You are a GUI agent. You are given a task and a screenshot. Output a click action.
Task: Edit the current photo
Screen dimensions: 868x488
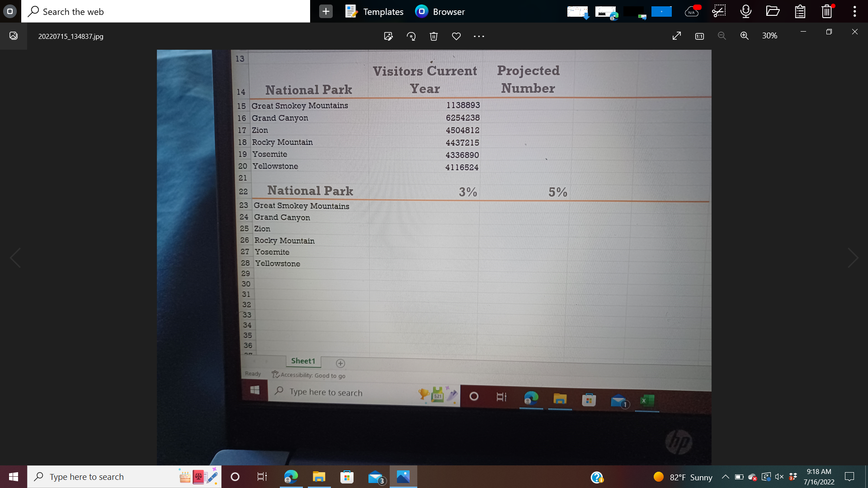point(388,36)
